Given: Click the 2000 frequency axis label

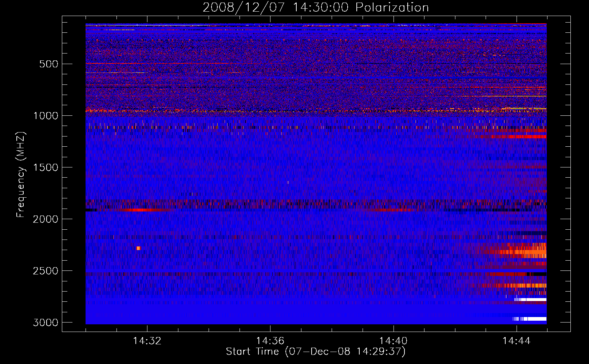Looking at the screenshot, I should pos(46,219).
